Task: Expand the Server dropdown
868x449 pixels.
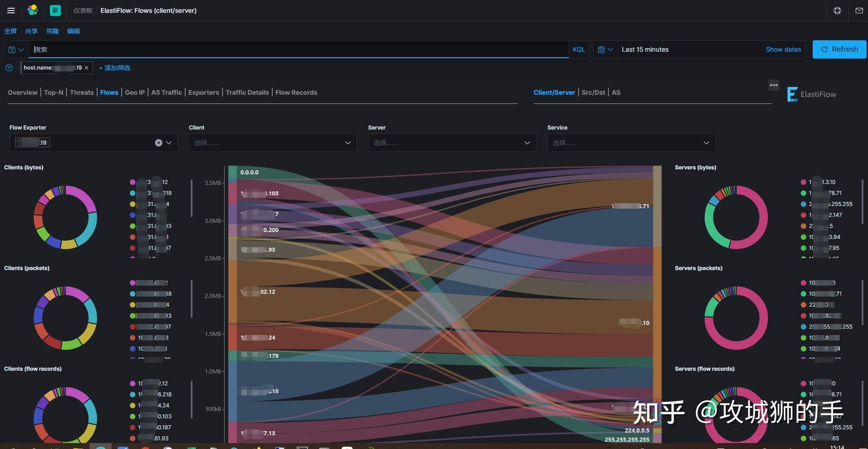Action: [x=452, y=143]
